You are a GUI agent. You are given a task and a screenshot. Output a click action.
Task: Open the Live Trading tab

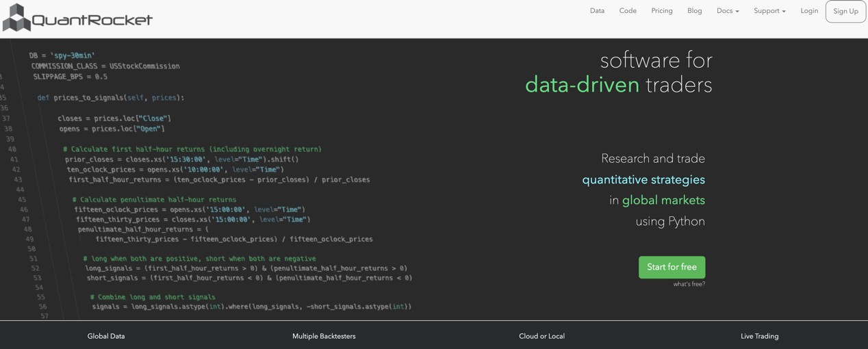coord(759,336)
